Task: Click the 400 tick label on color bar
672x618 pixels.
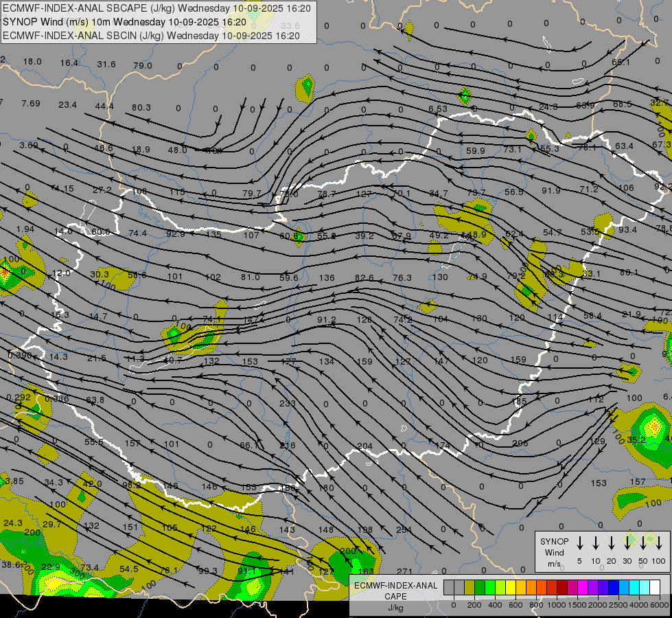Action: point(495,605)
